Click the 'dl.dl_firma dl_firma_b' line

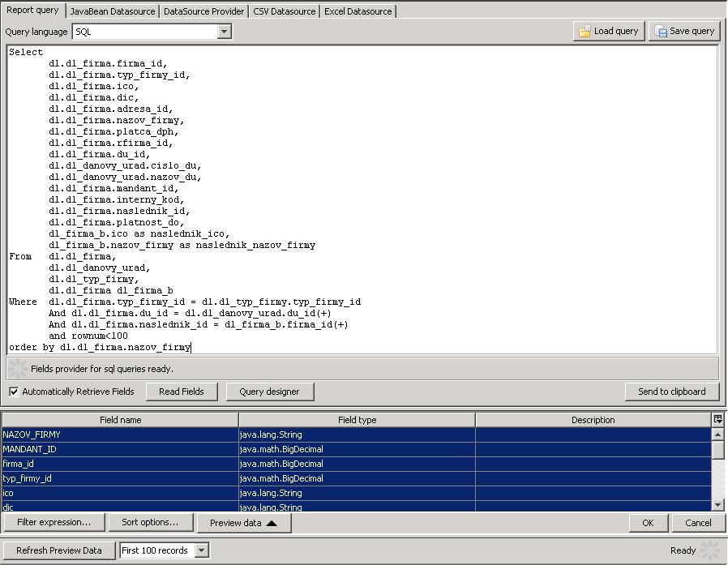[111, 291]
